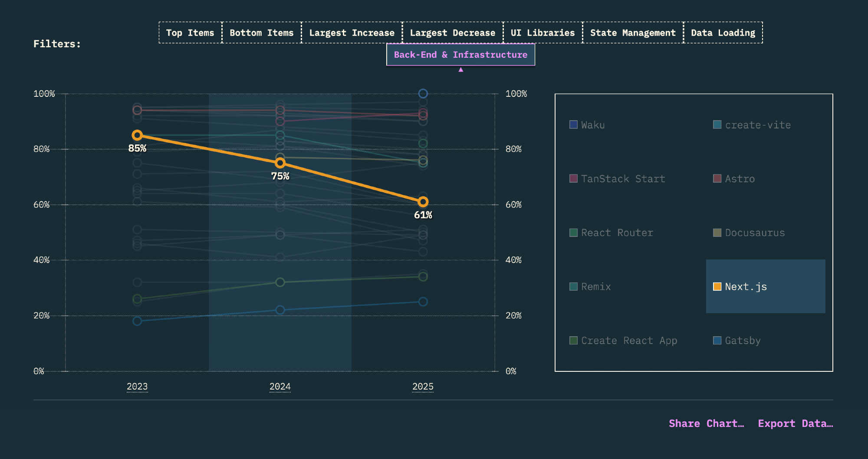Filter by Largest Decrease
Image resolution: width=868 pixels, height=459 pixels.
(x=452, y=33)
